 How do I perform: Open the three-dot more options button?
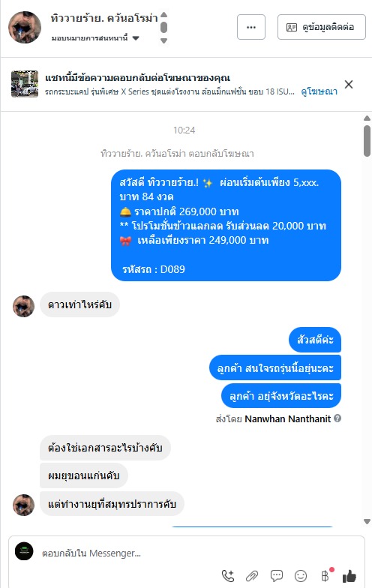[251, 27]
